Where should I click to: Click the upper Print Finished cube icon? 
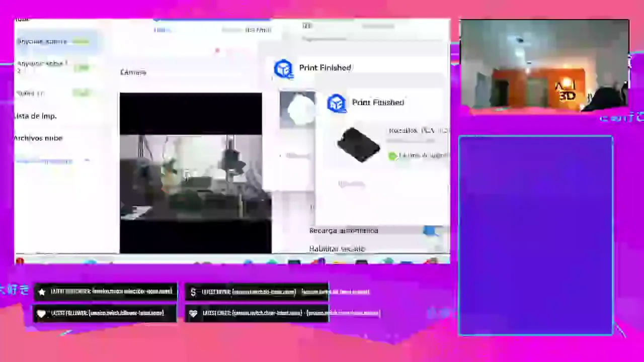283,69
